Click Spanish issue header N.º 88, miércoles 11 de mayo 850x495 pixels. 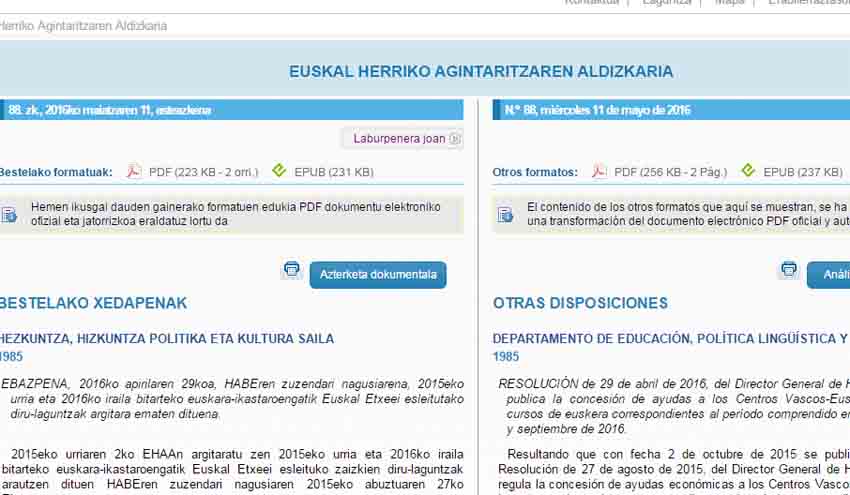pos(597,110)
